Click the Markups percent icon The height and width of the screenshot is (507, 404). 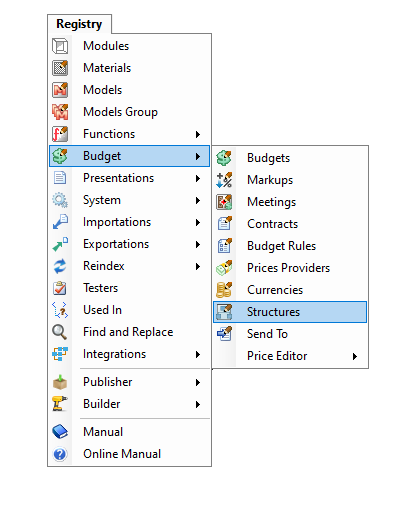point(224,180)
